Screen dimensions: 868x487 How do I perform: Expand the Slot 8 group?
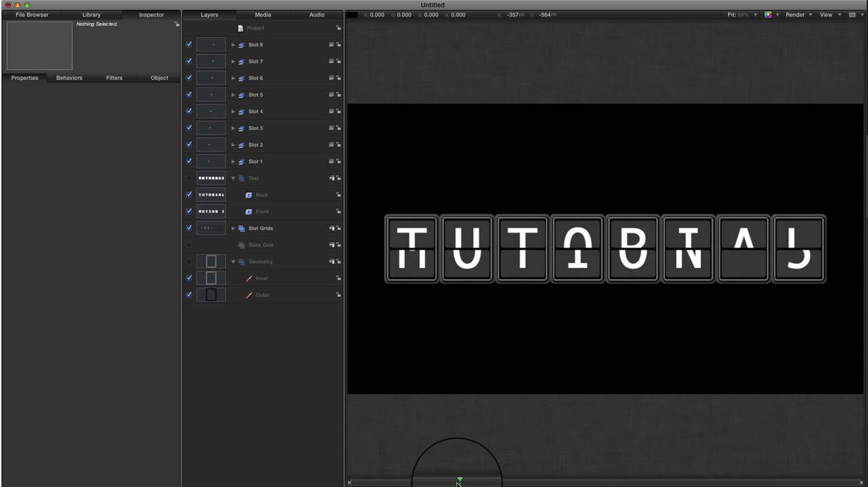pos(233,45)
